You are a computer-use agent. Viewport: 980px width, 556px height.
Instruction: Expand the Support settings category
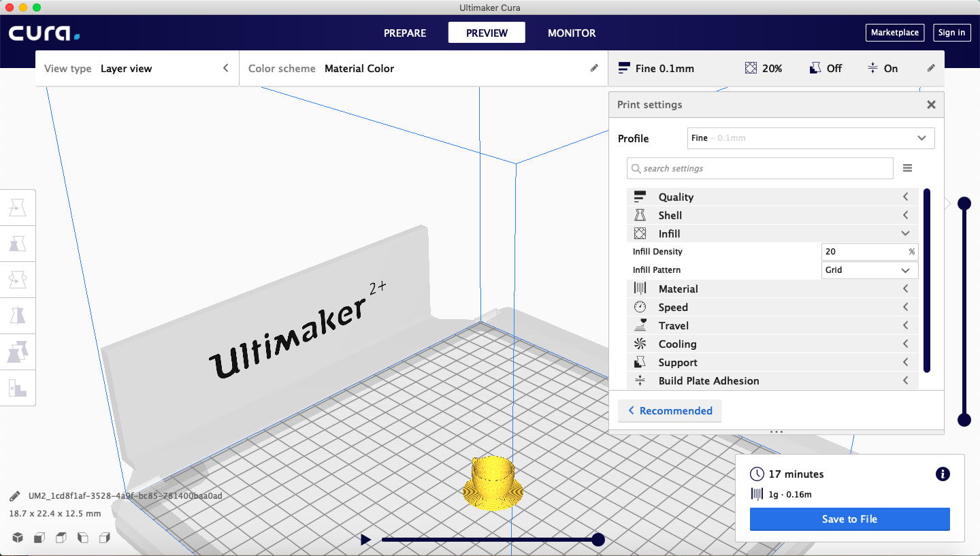coord(772,362)
